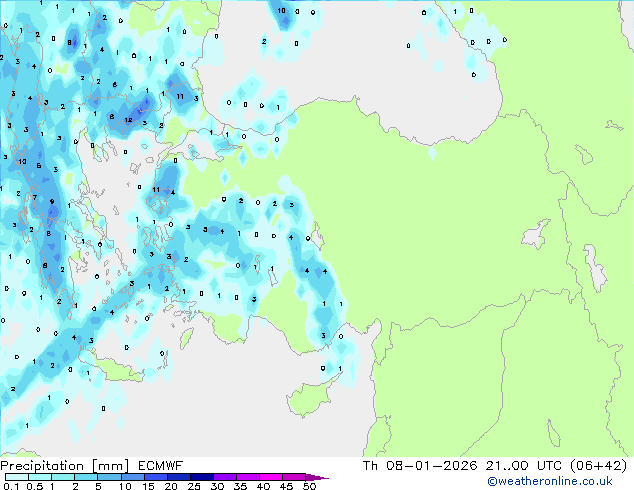
Task: Pick the 10–15 mm legend color
Action: [x=132, y=477]
